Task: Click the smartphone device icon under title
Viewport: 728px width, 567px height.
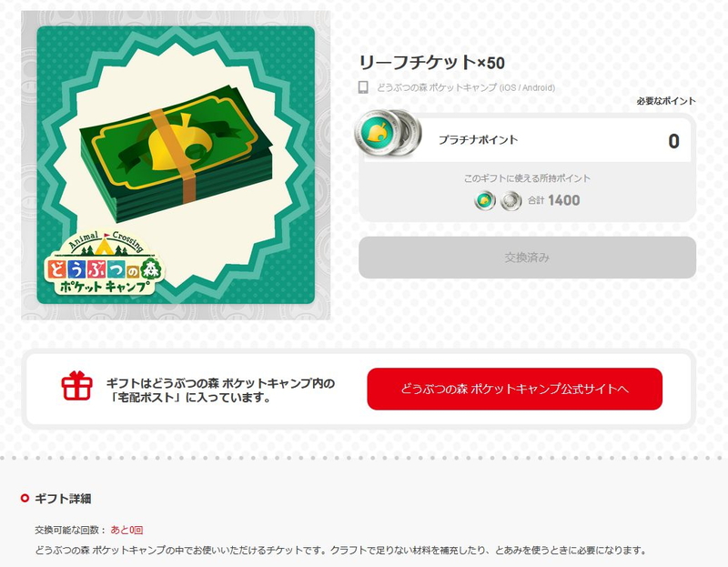Action: (x=363, y=87)
